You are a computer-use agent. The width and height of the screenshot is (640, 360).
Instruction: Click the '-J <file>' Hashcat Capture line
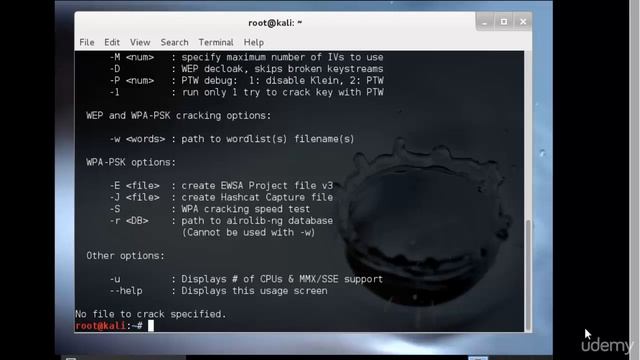point(221,198)
